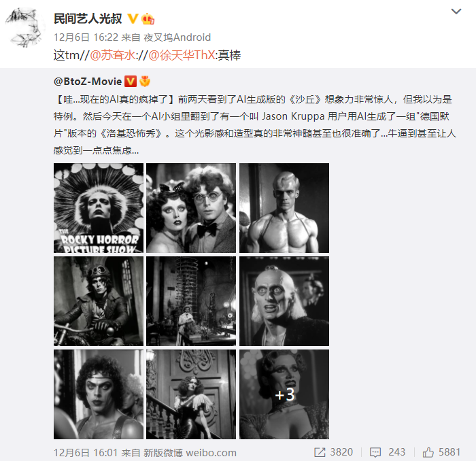Open the 民间艺人光叔 username link
The image size is (476, 461).
(x=88, y=19)
